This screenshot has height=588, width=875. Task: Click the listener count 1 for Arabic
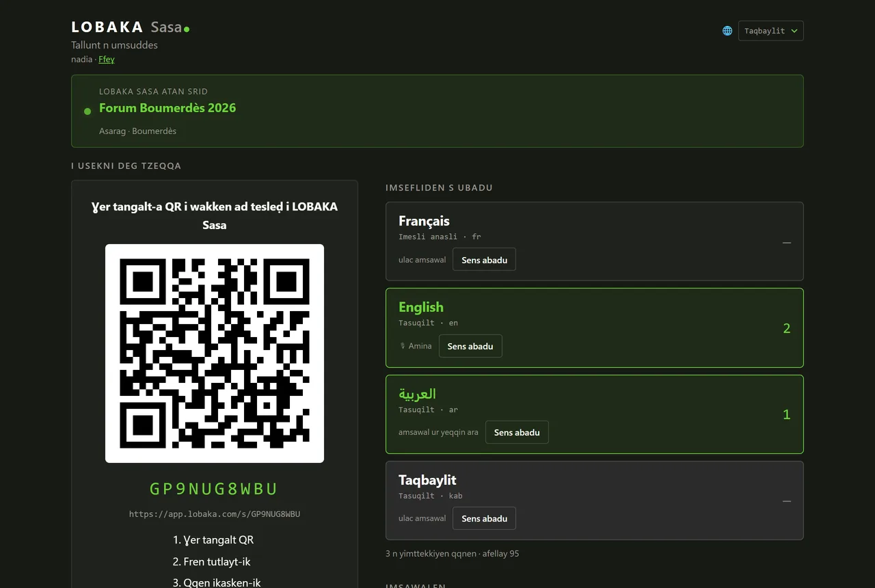(x=787, y=414)
